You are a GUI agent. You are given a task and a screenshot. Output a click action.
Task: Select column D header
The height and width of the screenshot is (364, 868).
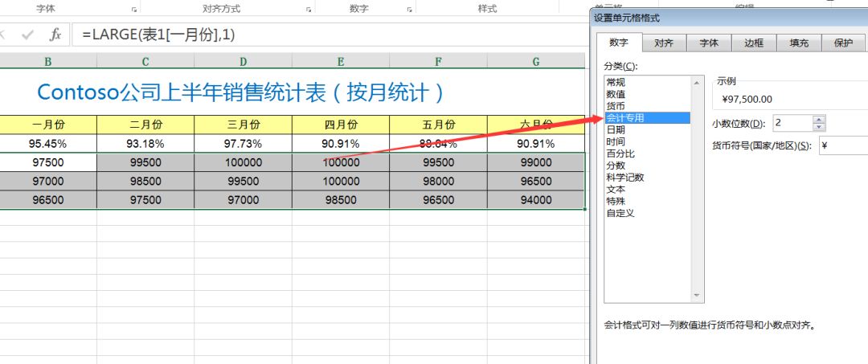pyautogui.click(x=243, y=61)
